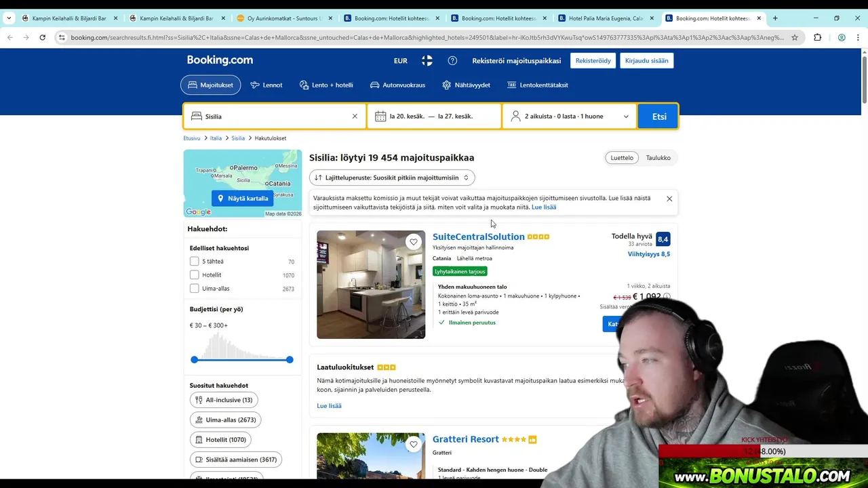
Task: Click the maximum budget slider handle
Action: 290,359
